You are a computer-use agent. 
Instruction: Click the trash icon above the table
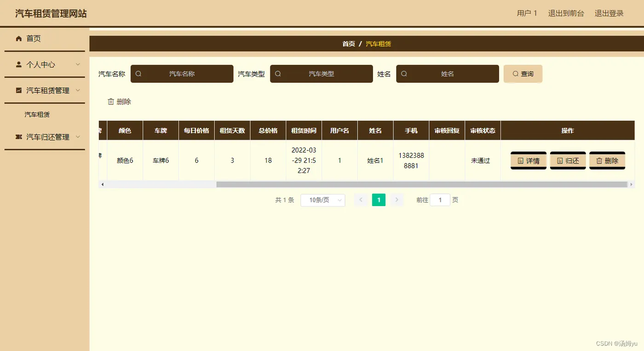click(x=111, y=102)
